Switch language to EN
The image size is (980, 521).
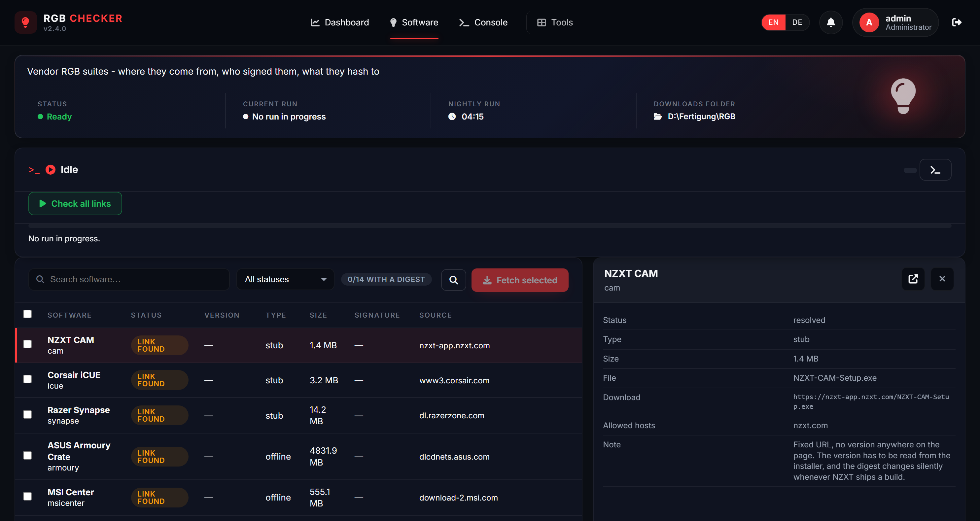pyautogui.click(x=773, y=22)
